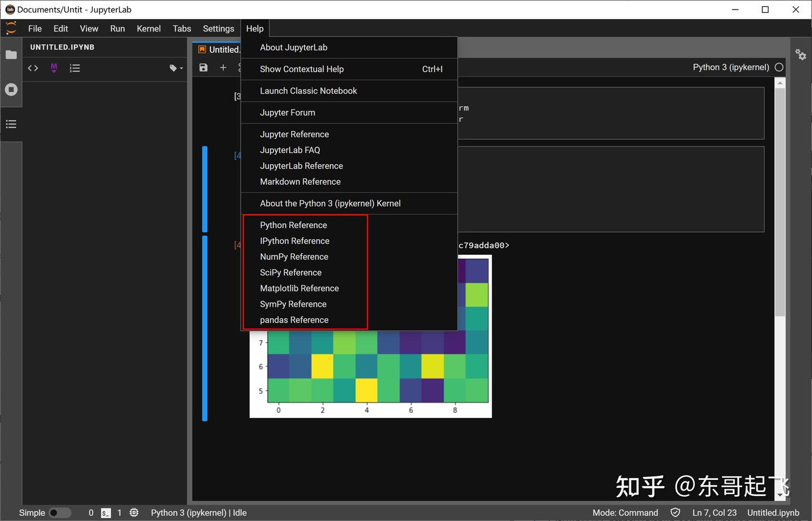
Task: Open the cell tag filter dropdown
Action: (x=175, y=68)
